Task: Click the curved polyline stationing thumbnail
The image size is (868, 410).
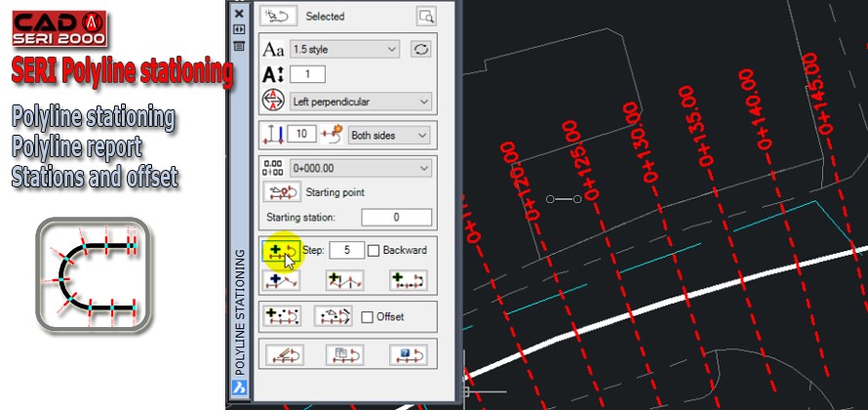Action: coord(94,275)
